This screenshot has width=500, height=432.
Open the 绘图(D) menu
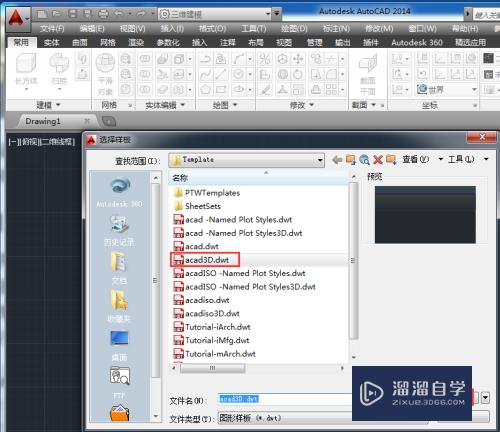tap(294, 29)
